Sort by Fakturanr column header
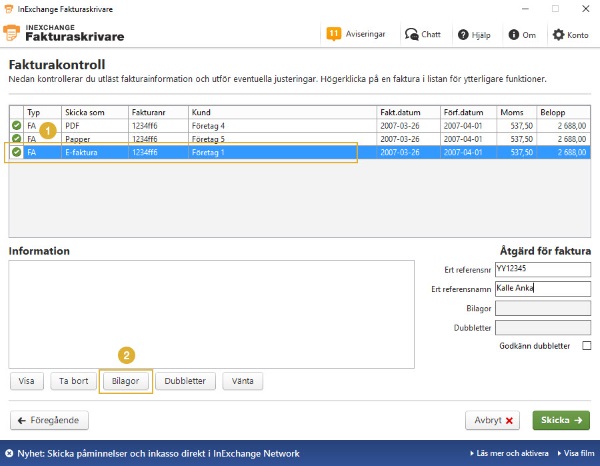 tap(158, 112)
